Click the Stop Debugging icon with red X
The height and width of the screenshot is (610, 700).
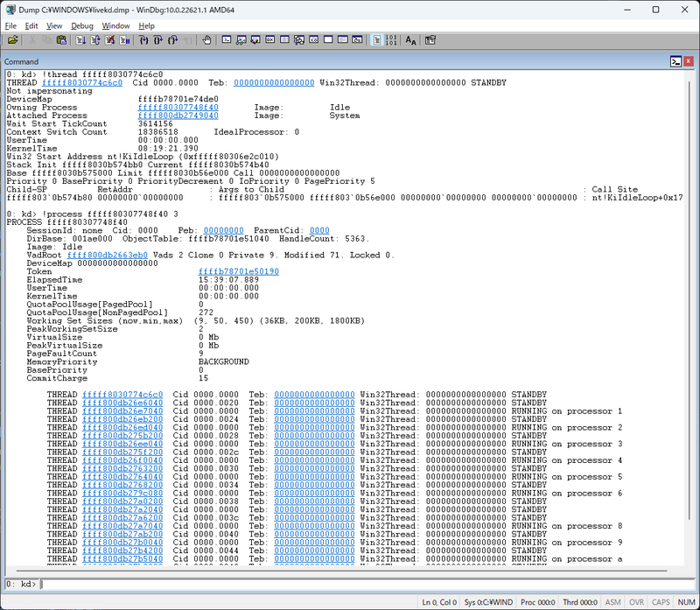tap(110, 40)
